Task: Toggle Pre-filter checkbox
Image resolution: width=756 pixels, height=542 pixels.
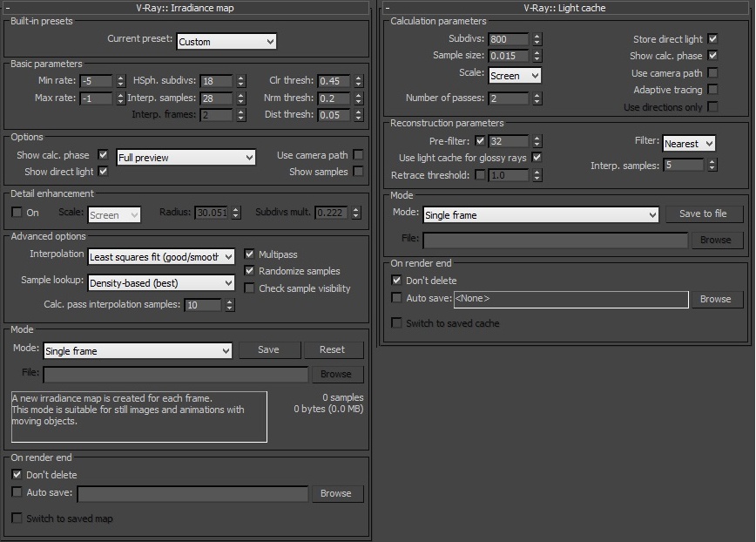Action: pos(480,141)
